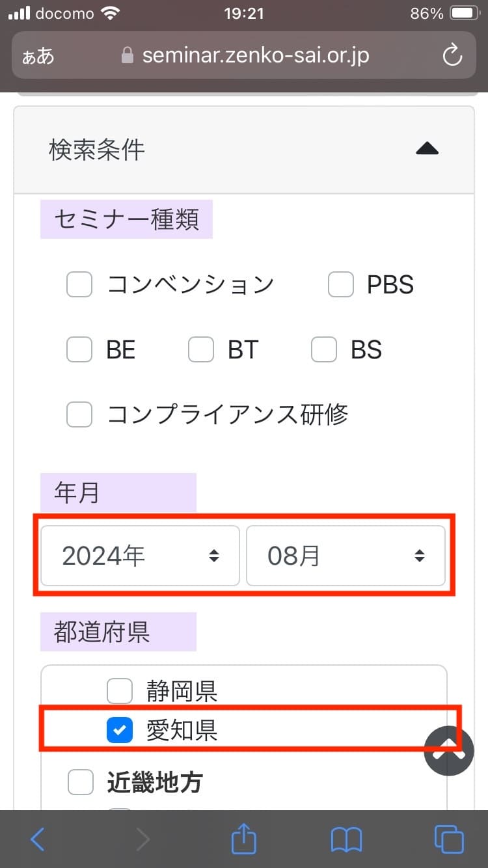This screenshot has width=488, height=868.
Task: Open the 2024年 year dropdown
Action: (140, 556)
